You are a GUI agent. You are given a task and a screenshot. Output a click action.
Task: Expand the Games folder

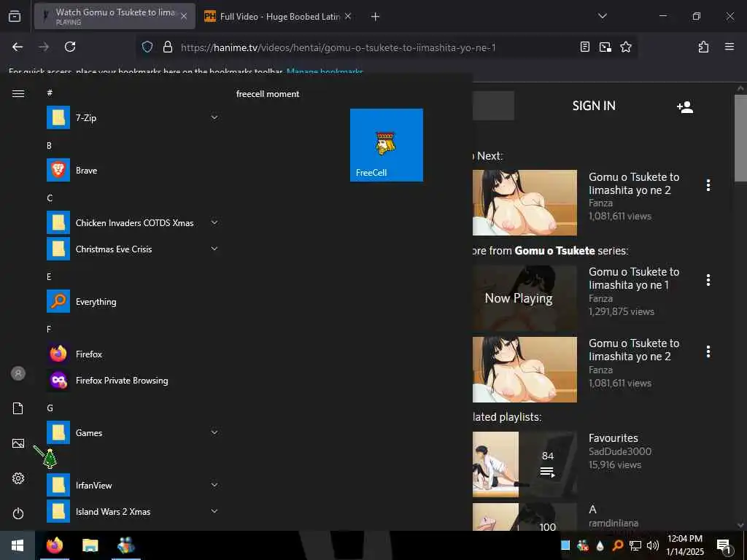[214, 433]
